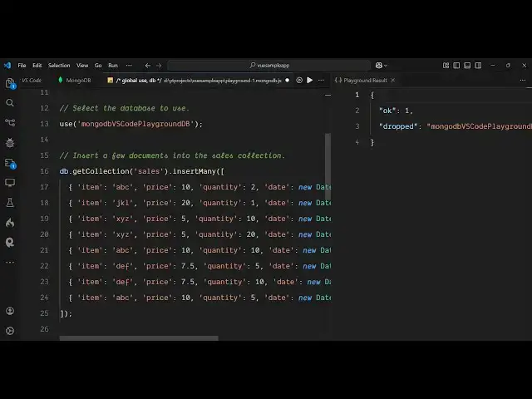Click the vuesampleapp command center search
The height and width of the screenshot is (399, 532).
[x=269, y=65]
